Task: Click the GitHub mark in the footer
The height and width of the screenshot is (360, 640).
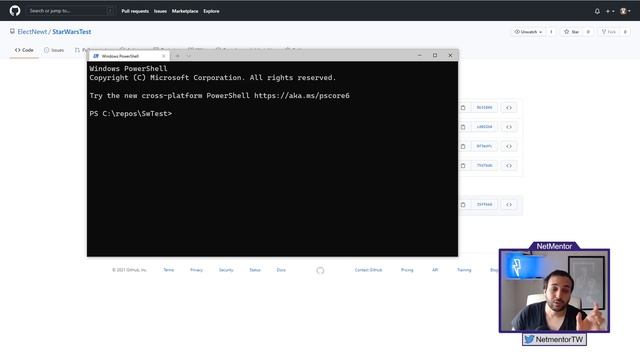Action: tap(320, 270)
